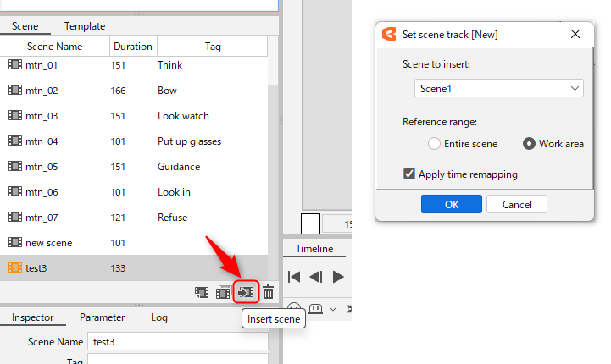611x364 pixels.
Task: Jump to first frame in Timeline
Action: tap(294, 276)
